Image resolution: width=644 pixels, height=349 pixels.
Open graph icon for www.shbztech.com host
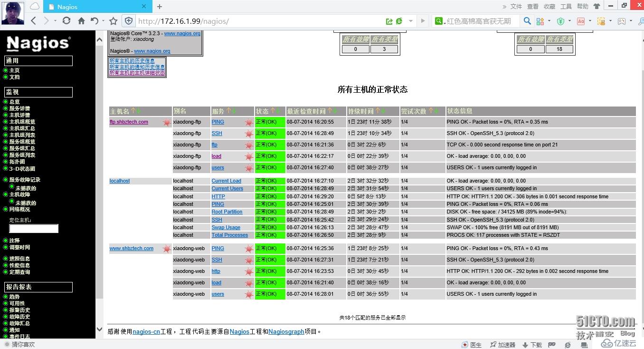(167, 249)
